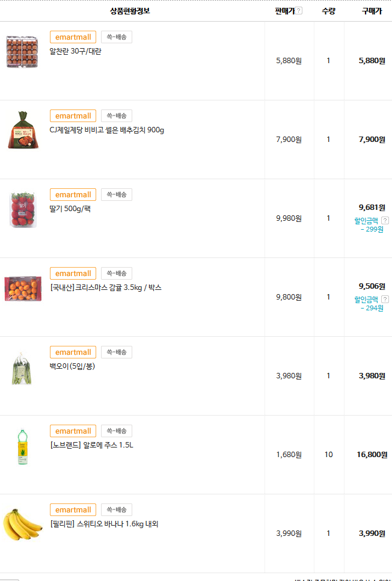392x581 pixels.
Task: Open CJ제일제당 비비고 썰은 배추김치 900g link
Action: click(106, 131)
